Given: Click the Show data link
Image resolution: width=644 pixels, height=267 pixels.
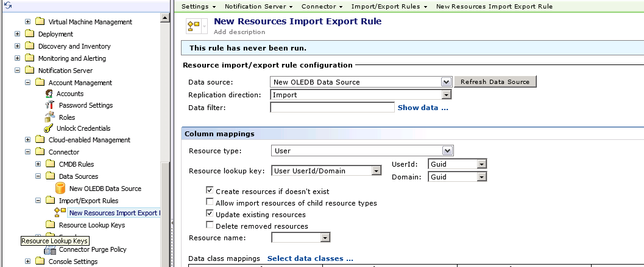Looking at the screenshot, I should (x=423, y=108).
